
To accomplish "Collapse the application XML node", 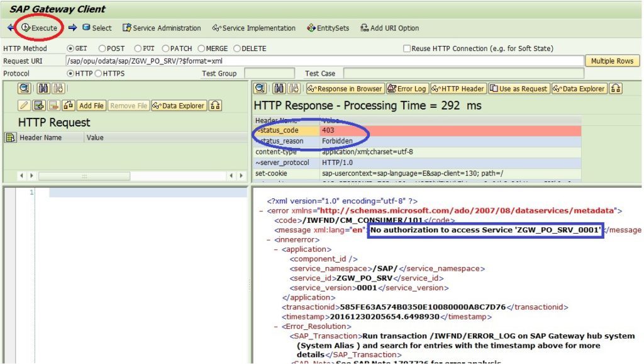I will click(x=276, y=249).
